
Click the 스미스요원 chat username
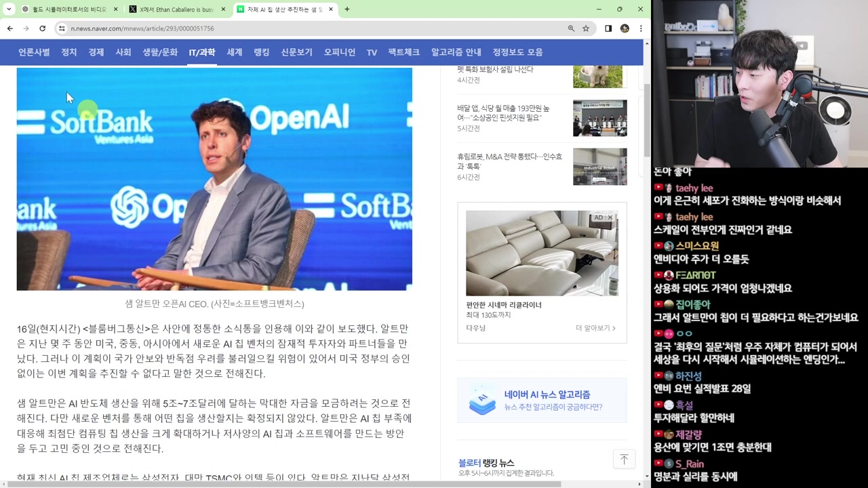pyautogui.click(x=696, y=246)
